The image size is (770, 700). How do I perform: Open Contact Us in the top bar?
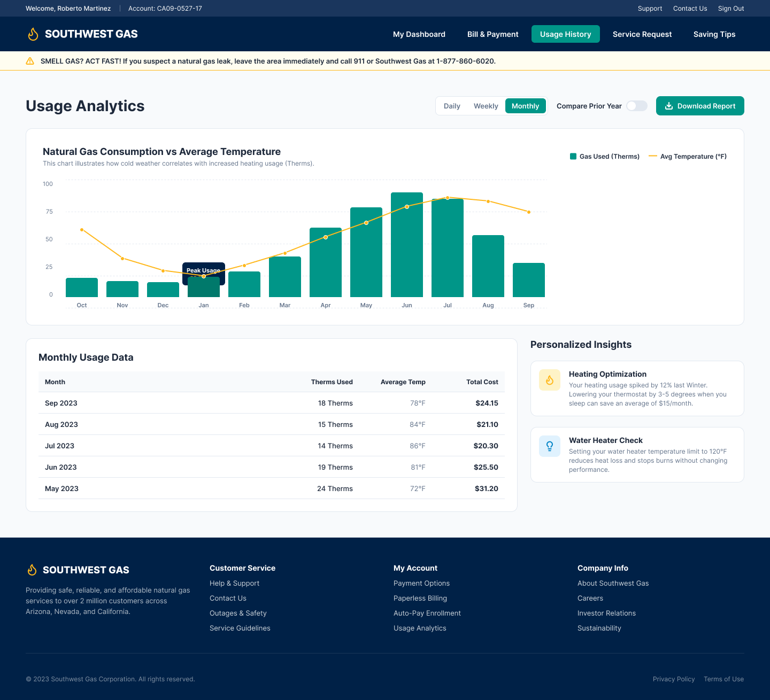pyautogui.click(x=690, y=9)
